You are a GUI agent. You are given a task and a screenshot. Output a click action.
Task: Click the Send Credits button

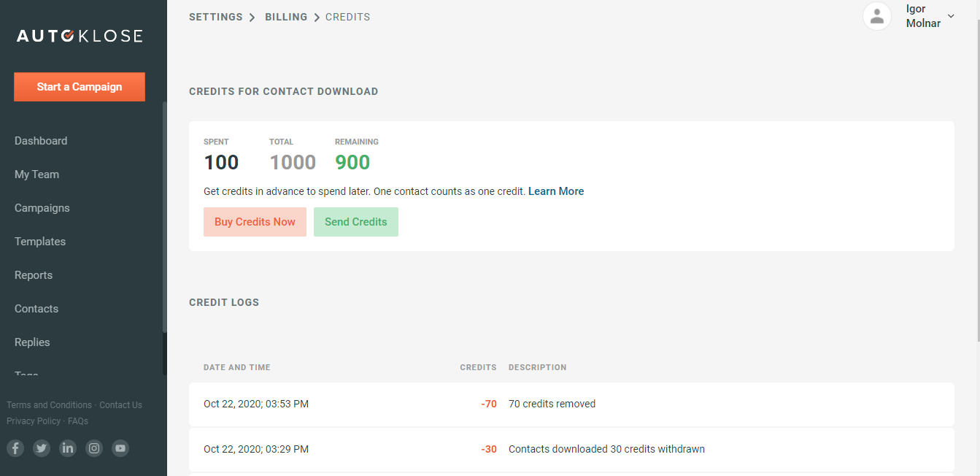[x=356, y=222]
